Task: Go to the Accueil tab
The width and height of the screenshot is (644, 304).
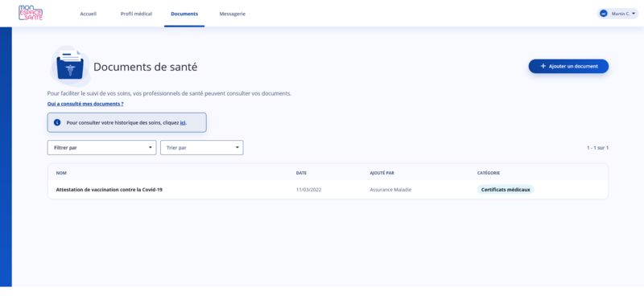Action: click(89, 14)
